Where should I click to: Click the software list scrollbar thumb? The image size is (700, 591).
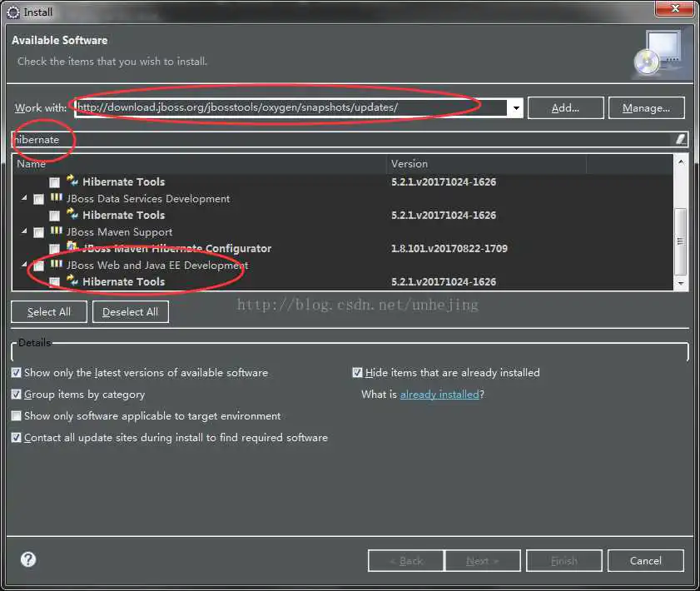pos(681,241)
